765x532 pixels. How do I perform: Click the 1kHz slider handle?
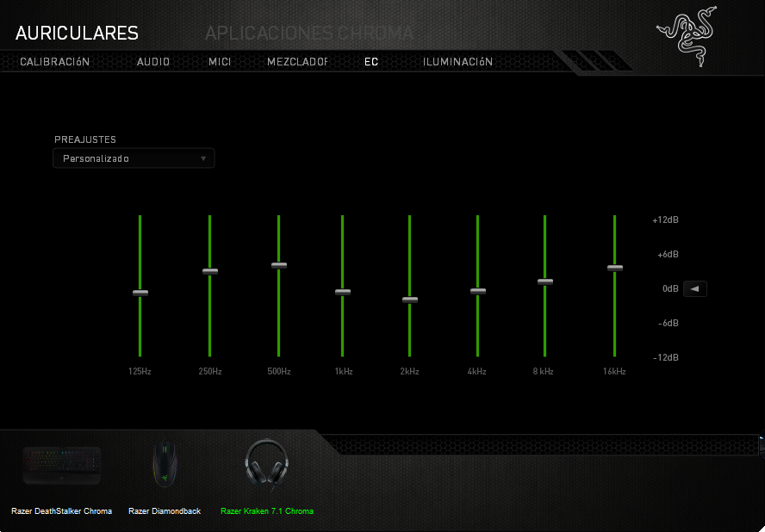coord(343,292)
